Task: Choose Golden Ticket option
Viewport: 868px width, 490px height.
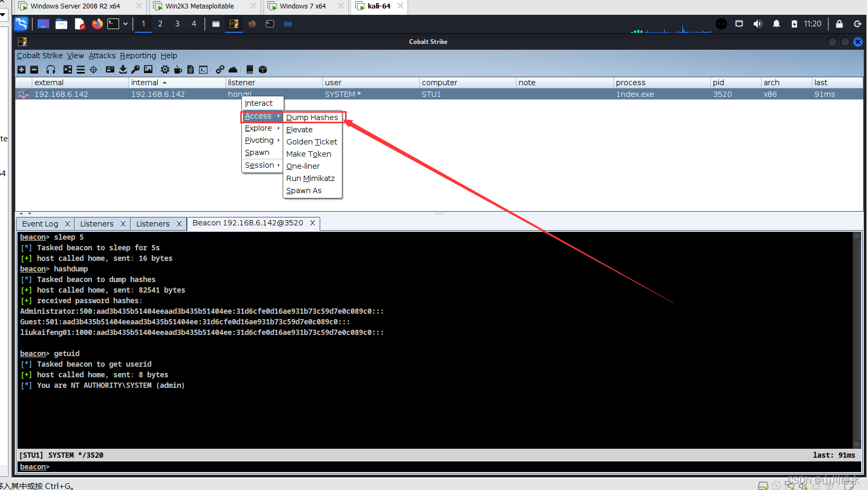Action: [312, 142]
